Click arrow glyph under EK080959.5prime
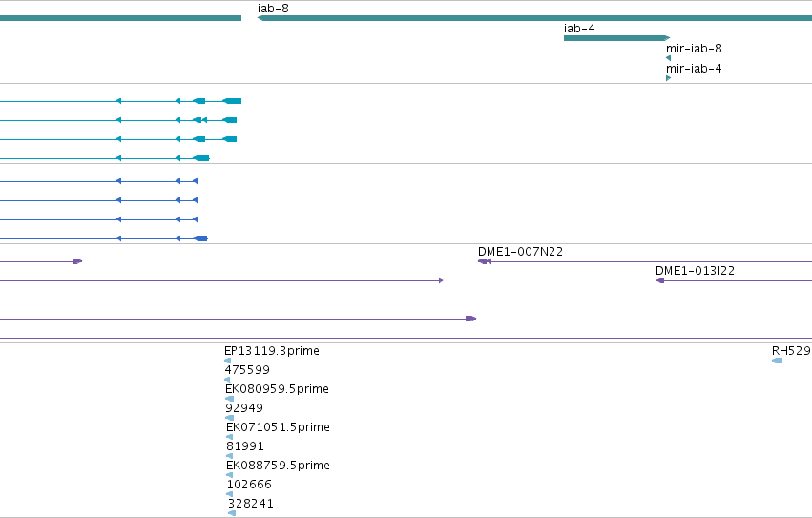812x518 pixels. pos(229,399)
